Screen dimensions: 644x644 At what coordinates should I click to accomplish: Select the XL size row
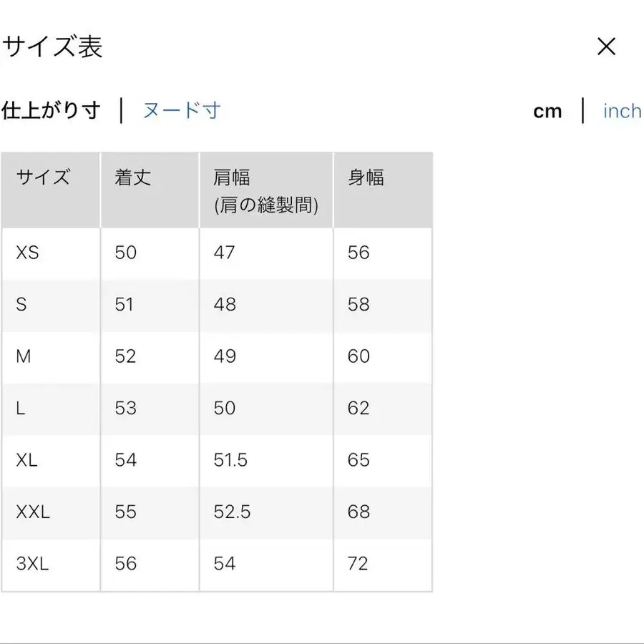coord(50,461)
